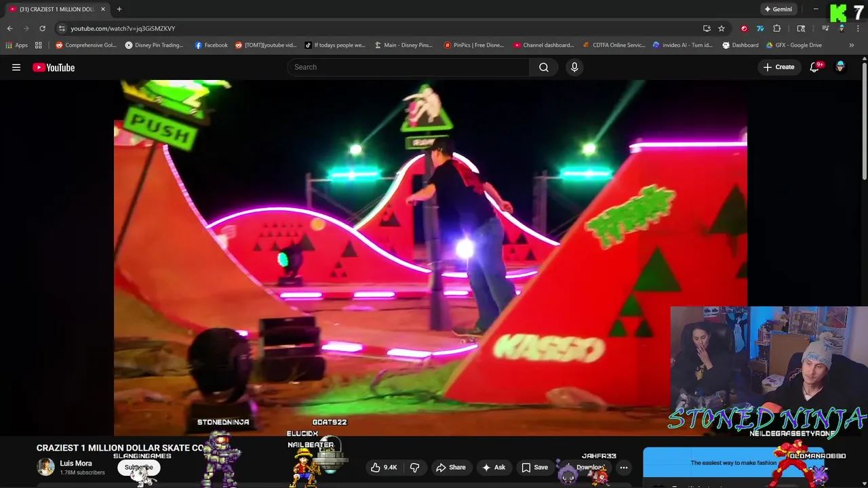This screenshot has height=488, width=868.
Task: Click the browser forward arrow
Action: point(26,28)
